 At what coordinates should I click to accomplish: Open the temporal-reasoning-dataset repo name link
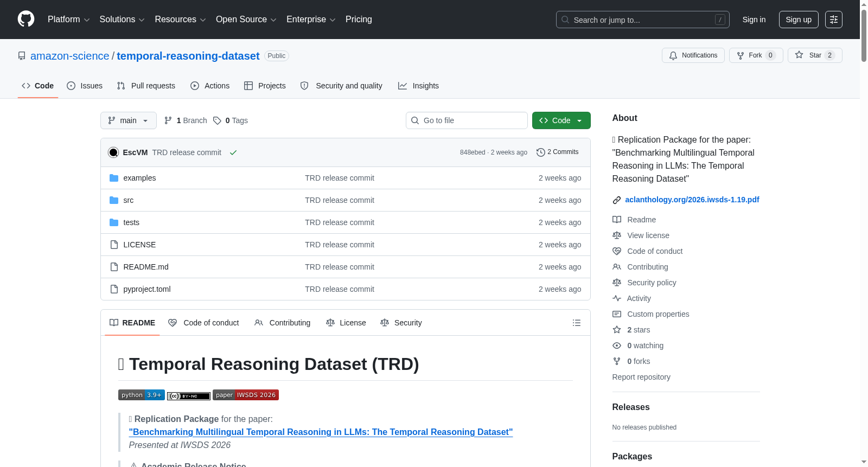(188, 56)
